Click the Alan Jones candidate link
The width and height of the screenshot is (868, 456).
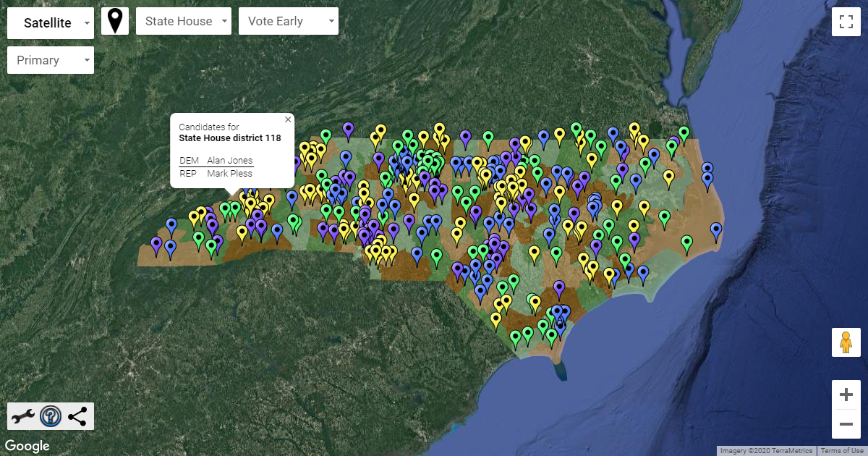pos(229,160)
